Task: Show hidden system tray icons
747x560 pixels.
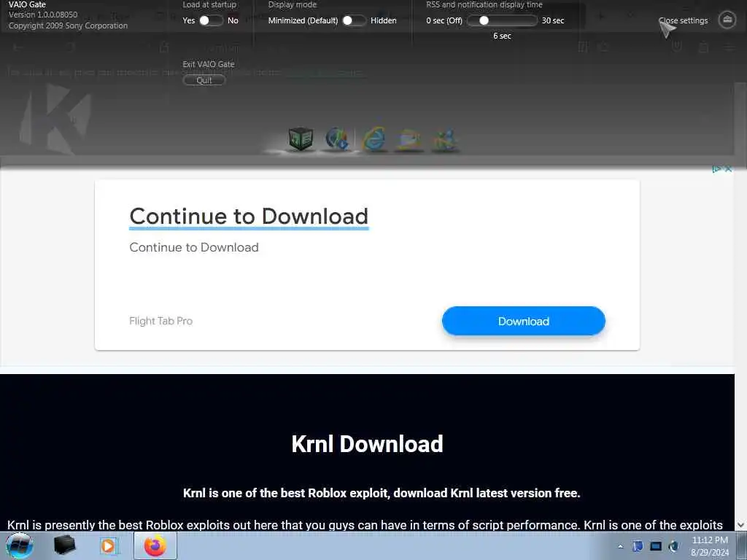Action: pos(620,546)
